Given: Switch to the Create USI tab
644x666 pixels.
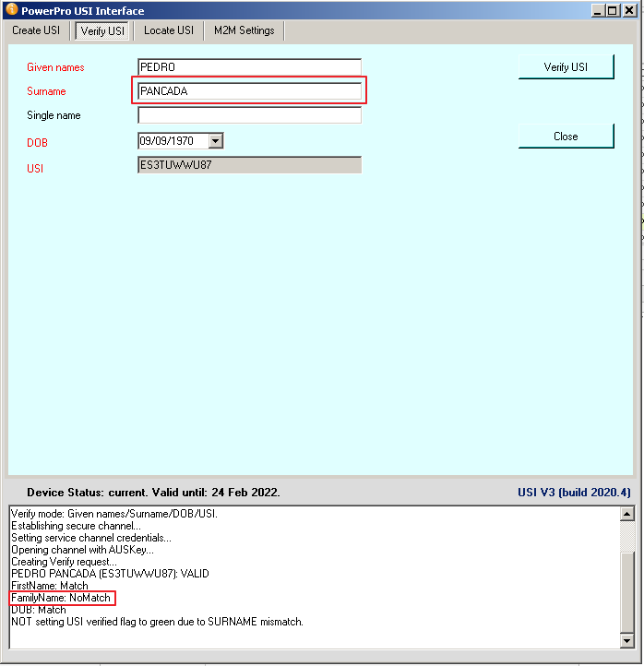Looking at the screenshot, I should pos(36,30).
